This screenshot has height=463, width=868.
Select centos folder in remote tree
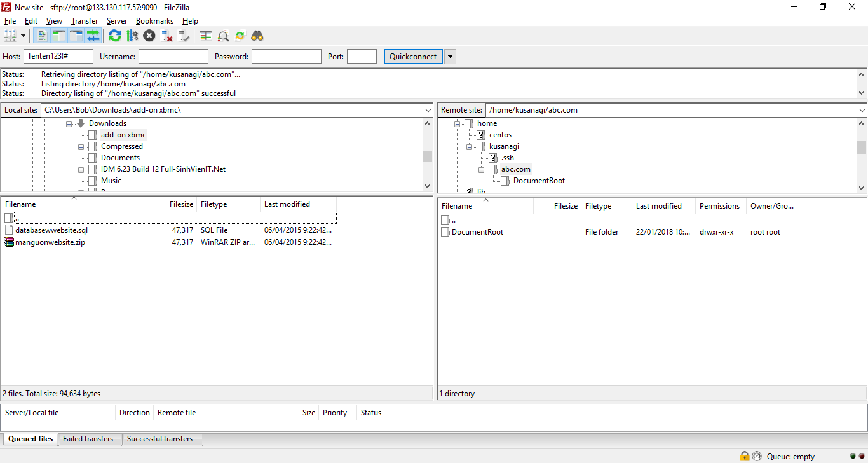(x=500, y=135)
